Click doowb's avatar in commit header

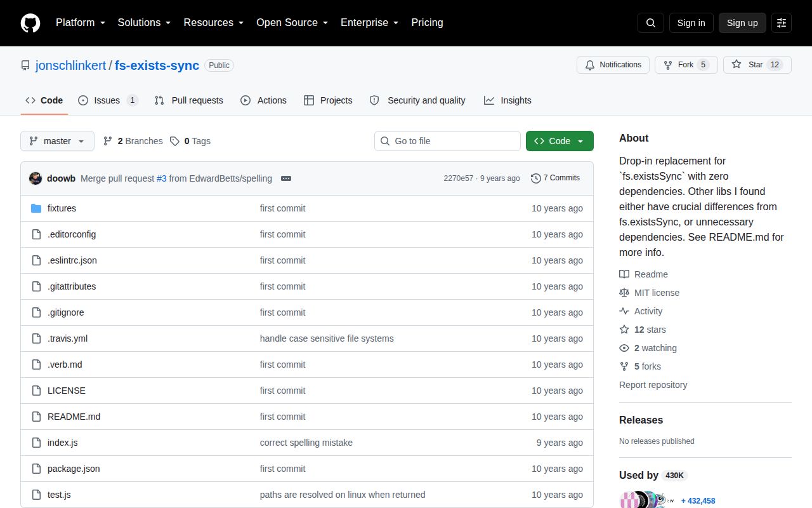tap(36, 178)
